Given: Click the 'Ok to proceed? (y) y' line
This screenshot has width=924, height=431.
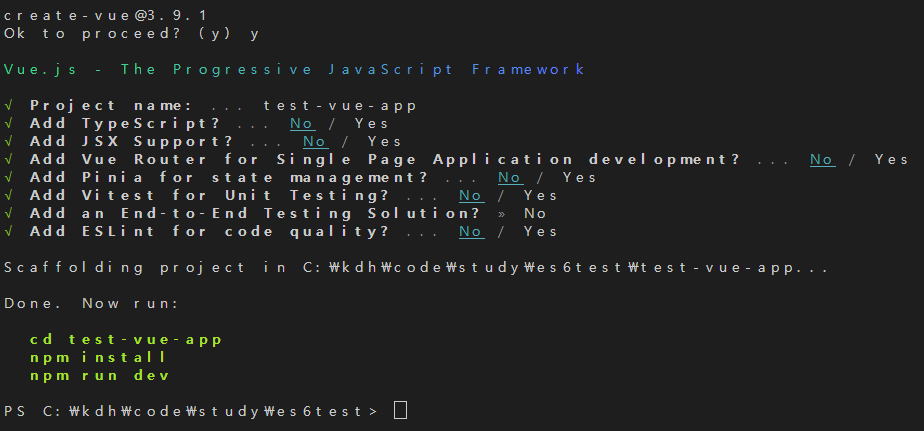Looking at the screenshot, I should [131, 34].
